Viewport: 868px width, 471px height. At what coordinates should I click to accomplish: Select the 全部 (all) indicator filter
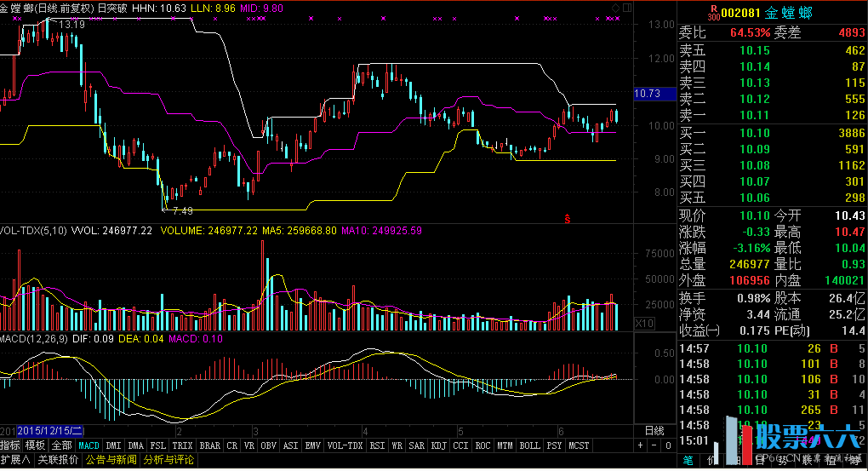(61, 445)
